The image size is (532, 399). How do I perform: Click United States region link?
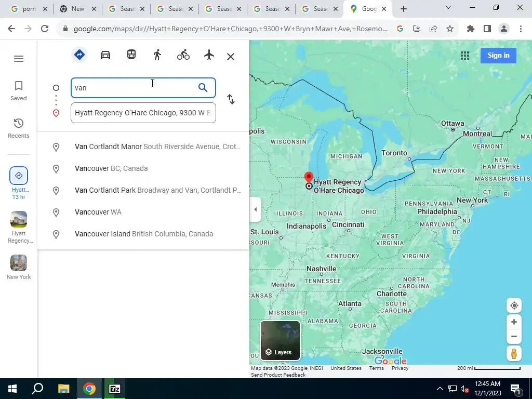coord(345,368)
